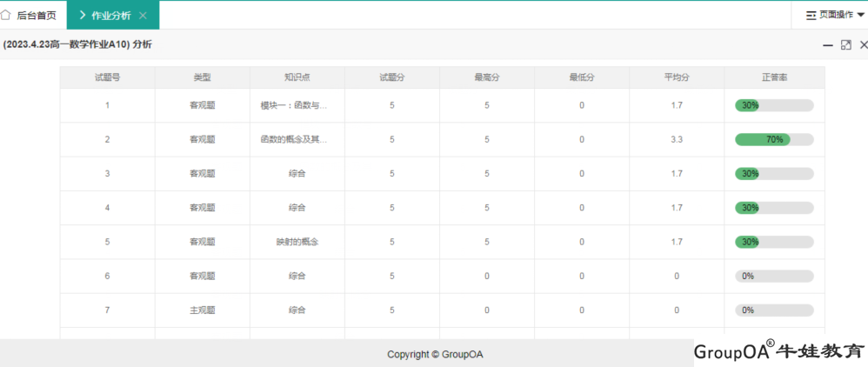Click the 知识点 column header
The image size is (868, 367).
pos(297,77)
